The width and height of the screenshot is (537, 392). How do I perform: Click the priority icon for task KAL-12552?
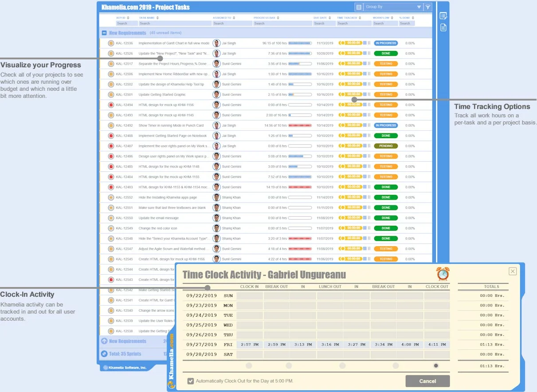click(x=111, y=198)
